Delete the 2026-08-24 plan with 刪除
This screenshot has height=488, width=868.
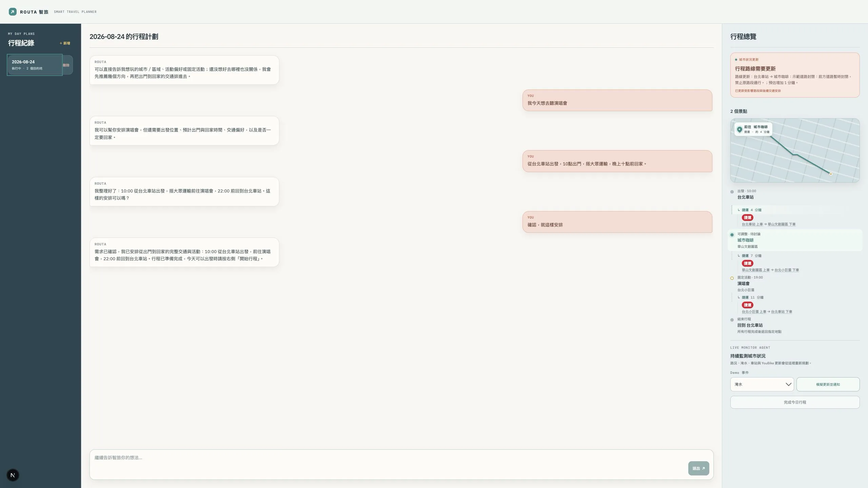pos(66,65)
